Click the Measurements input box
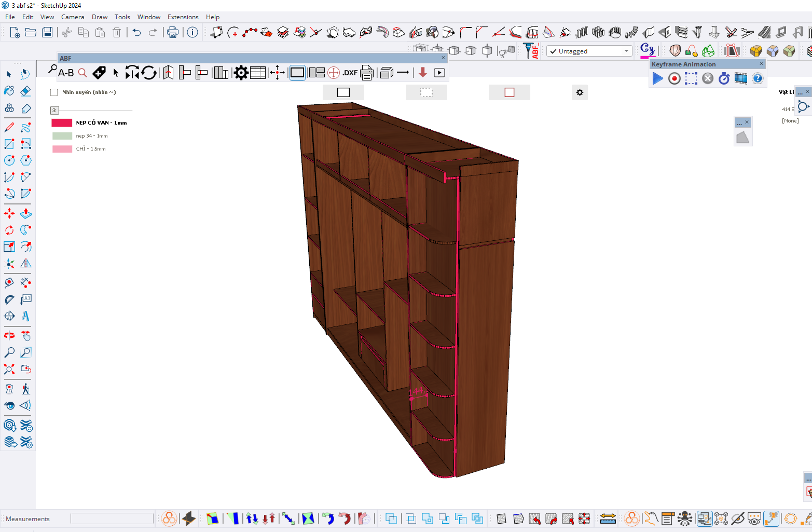Image resolution: width=812 pixels, height=532 pixels. click(112, 519)
